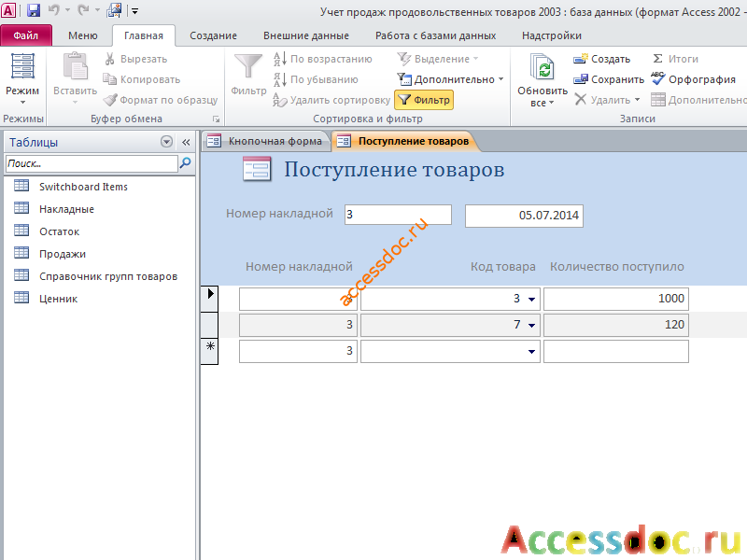Click the Копировать button

point(142,79)
